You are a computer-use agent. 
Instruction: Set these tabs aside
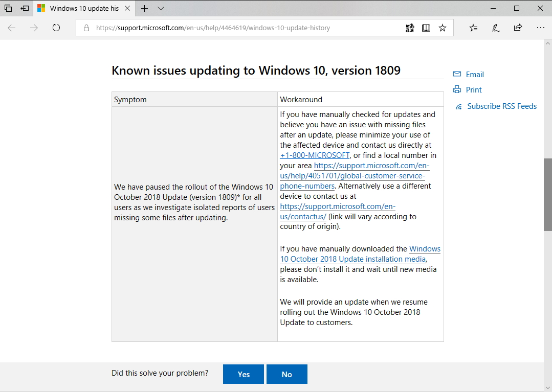25,8
